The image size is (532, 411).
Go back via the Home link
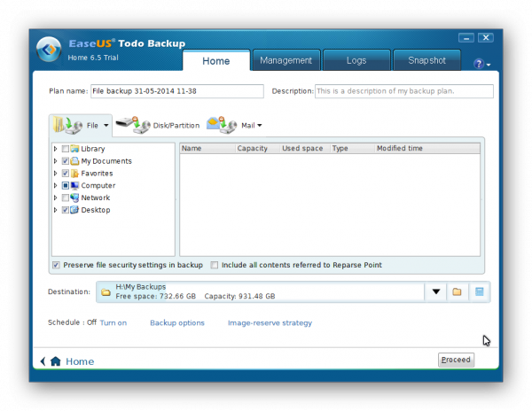(x=80, y=361)
